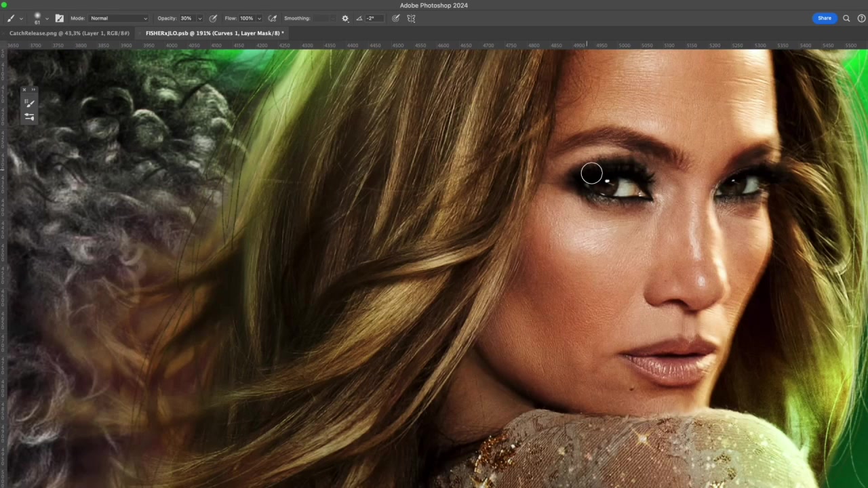Open the Help question mark icon
The height and width of the screenshot is (488, 868).
coord(862,18)
